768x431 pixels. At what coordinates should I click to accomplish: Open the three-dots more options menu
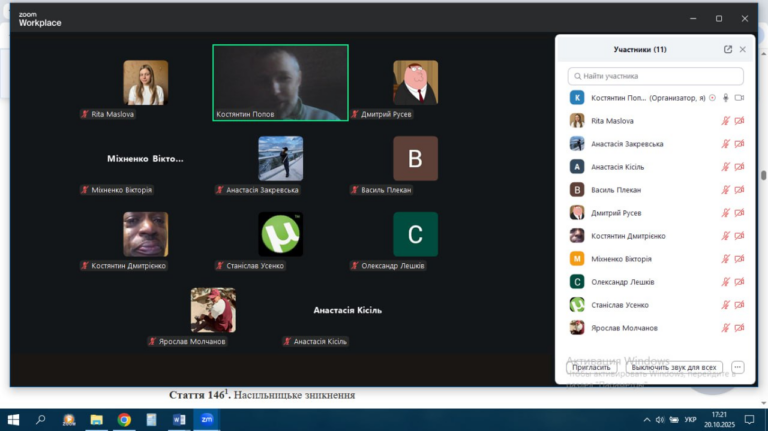point(738,367)
